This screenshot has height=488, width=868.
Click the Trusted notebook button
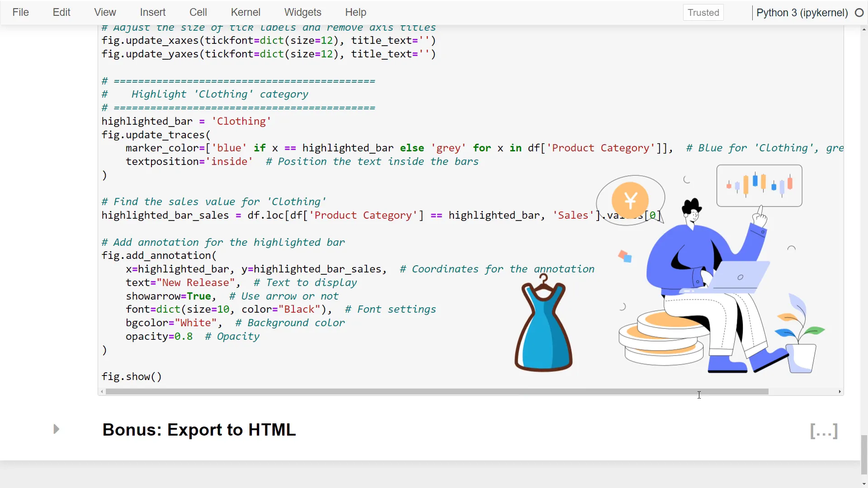(x=703, y=13)
